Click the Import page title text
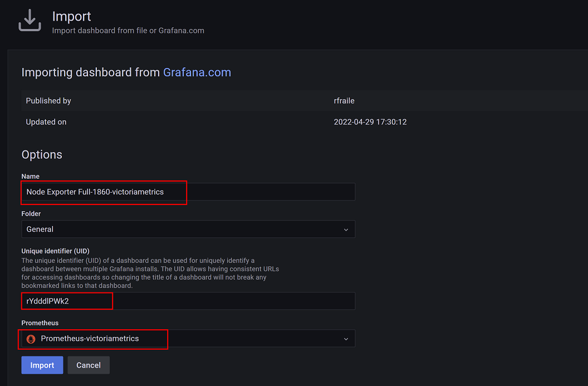This screenshot has height=386, width=588. [71, 17]
